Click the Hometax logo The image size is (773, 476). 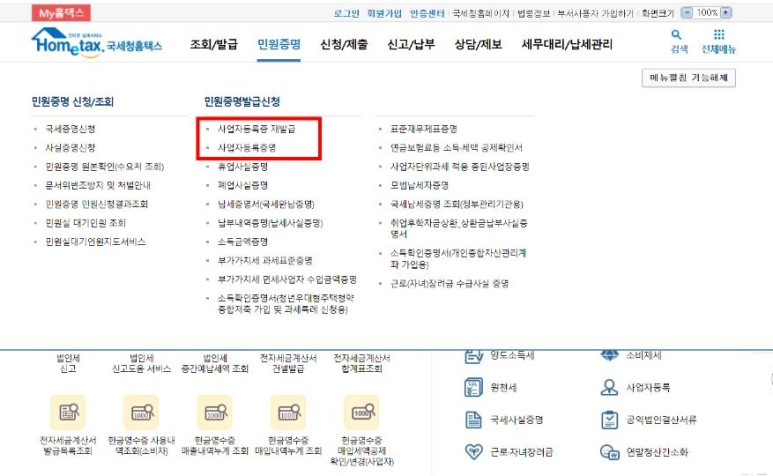coord(97,42)
